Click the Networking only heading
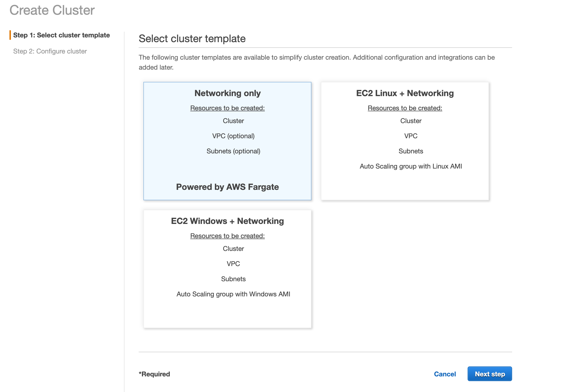 227,93
